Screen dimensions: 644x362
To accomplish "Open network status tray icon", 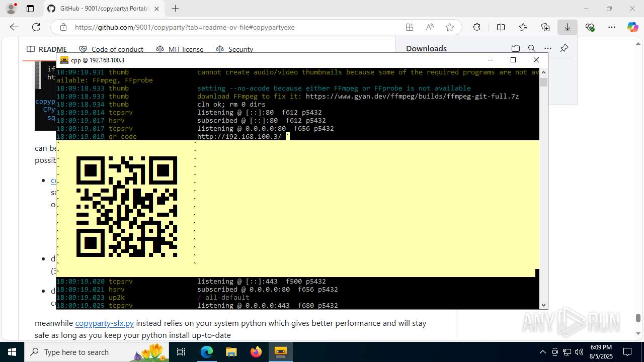I will coord(567,352).
